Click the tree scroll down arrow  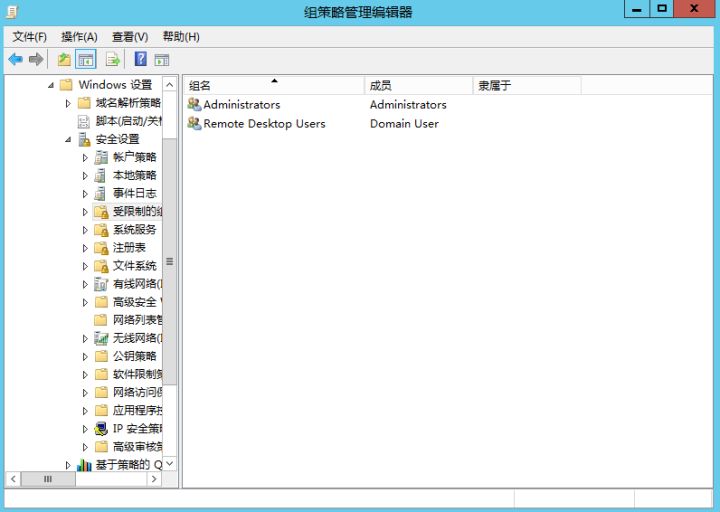point(169,463)
